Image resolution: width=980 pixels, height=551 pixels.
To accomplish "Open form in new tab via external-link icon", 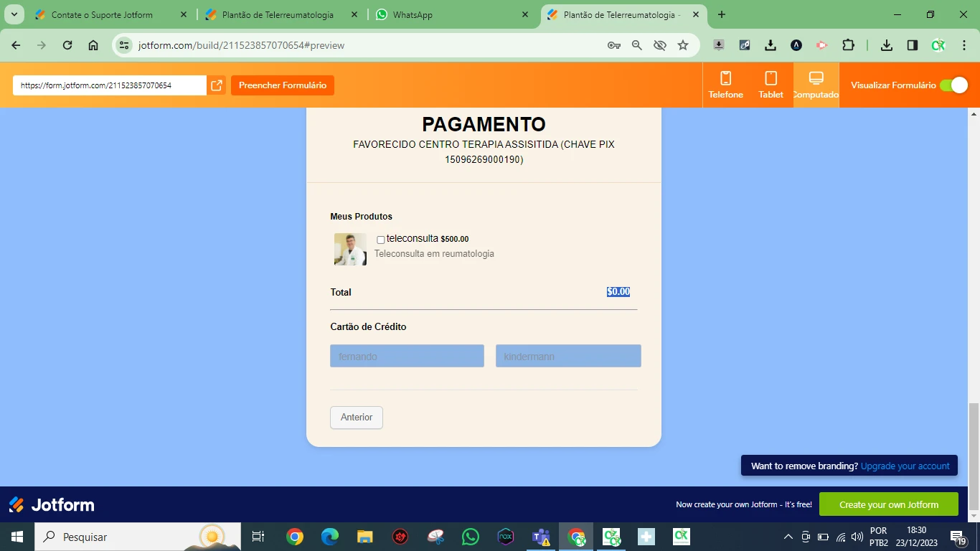I will click(x=216, y=85).
